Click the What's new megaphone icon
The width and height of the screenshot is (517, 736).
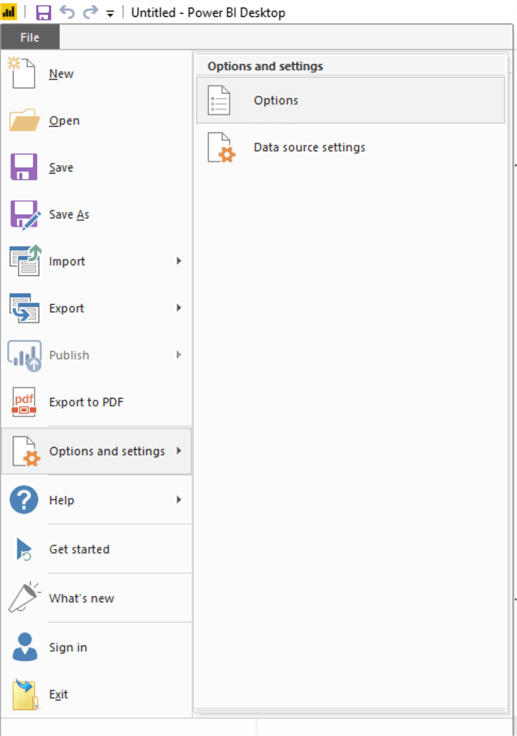point(24,597)
